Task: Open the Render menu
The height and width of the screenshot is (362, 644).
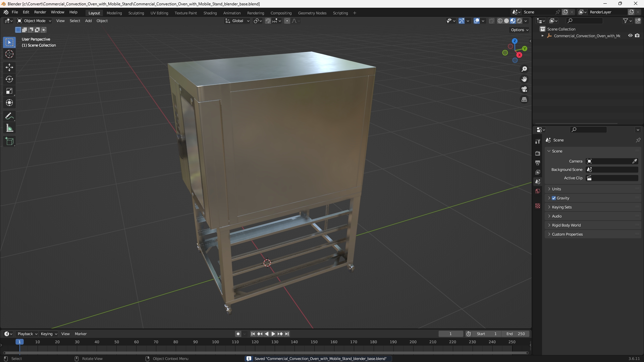Action: [40, 12]
